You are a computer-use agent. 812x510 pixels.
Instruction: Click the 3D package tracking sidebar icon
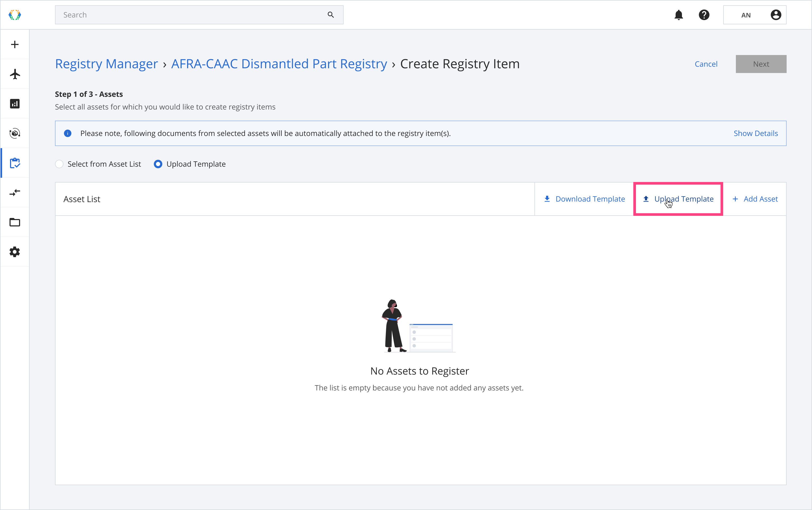(x=15, y=133)
